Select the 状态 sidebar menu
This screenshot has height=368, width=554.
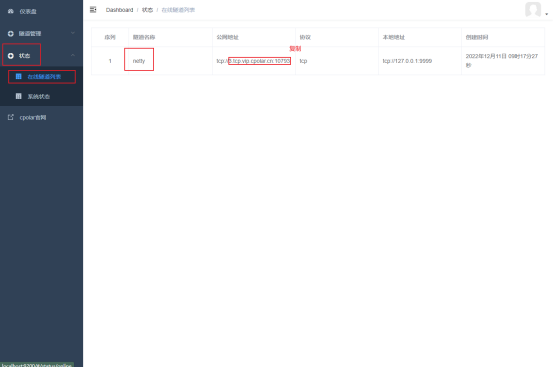(x=41, y=55)
